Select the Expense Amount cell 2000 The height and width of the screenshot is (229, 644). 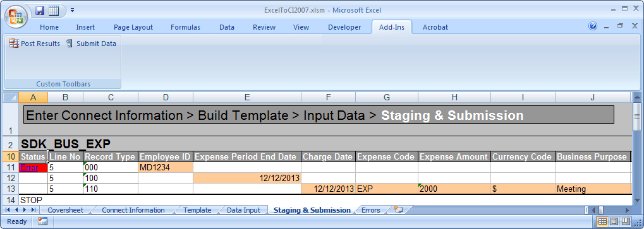pyautogui.click(x=454, y=189)
